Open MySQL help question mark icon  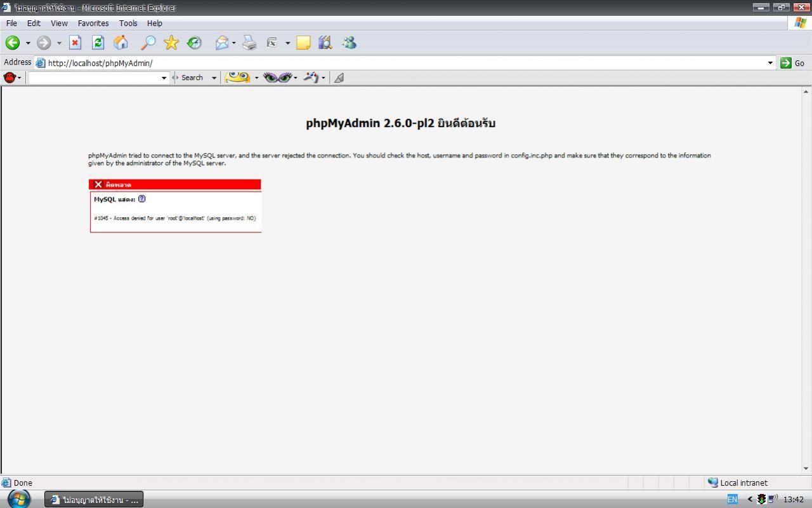coord(141,199)
